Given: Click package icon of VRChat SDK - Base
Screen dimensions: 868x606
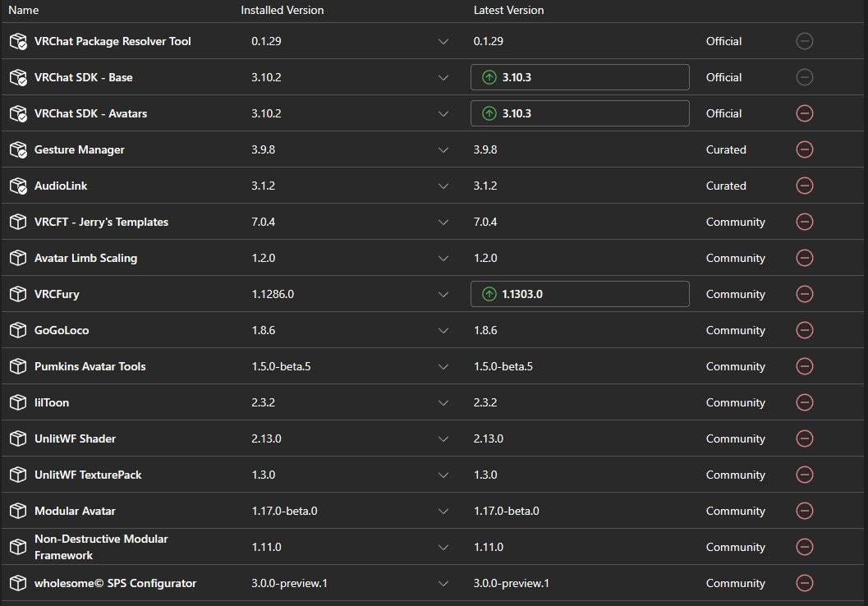Looking at the screenshot, I should click(18, 77).
